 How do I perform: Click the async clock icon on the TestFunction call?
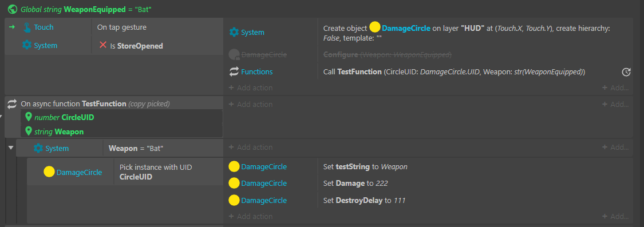click(626, 72)
